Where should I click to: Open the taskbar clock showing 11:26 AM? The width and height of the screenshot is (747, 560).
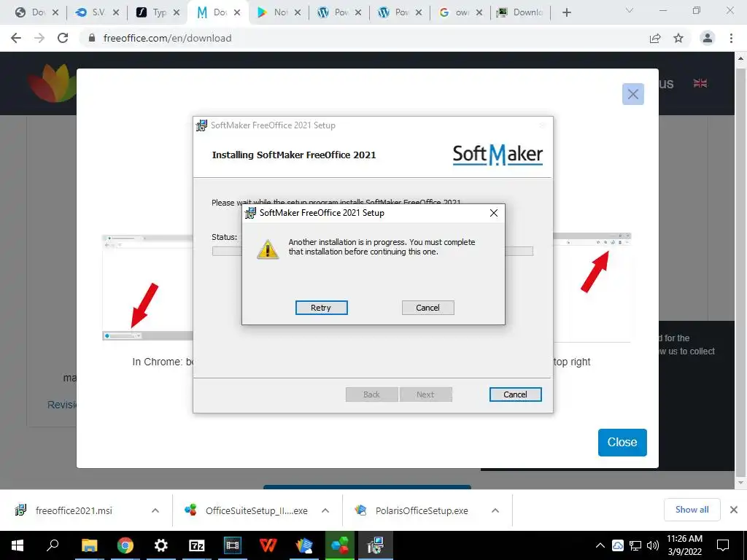pos(684,545)
